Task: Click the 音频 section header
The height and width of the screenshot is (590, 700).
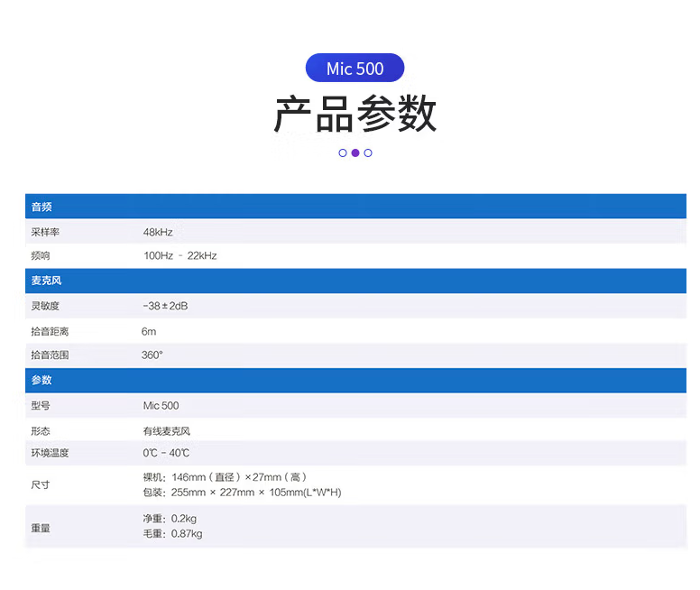Action: pyautogui.click(x=355, y=207)
